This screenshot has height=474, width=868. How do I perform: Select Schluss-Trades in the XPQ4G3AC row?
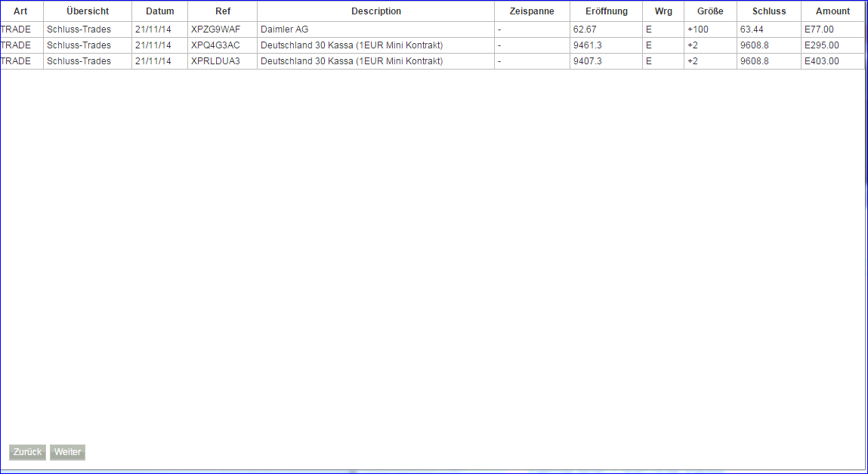(88, 45)
